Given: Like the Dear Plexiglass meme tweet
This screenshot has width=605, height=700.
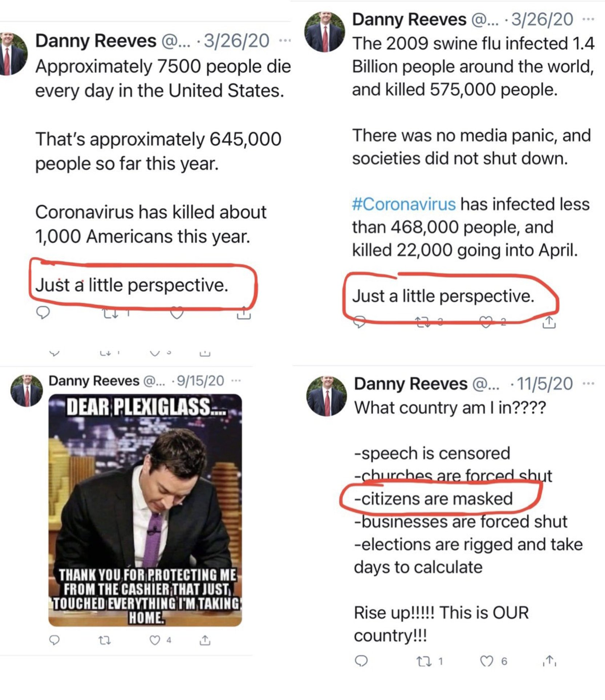Looking at the screenshot, I should pyautogui.click(x=155, y=640).
